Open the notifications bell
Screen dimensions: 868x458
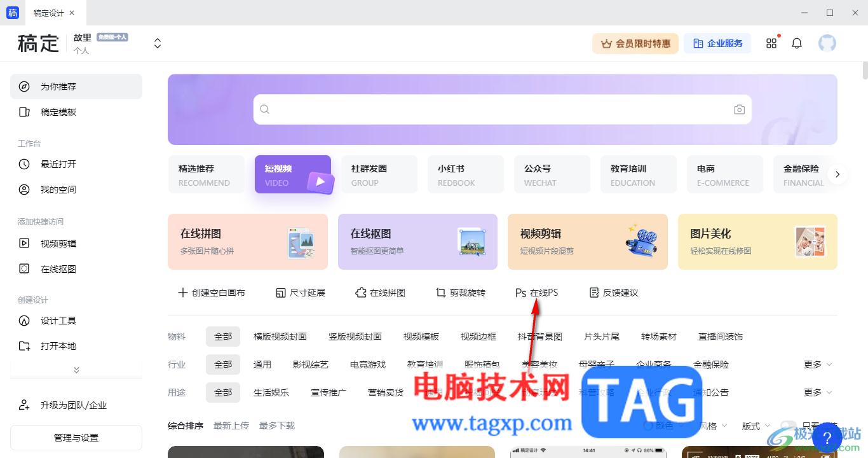pyautogui.click(x=797, y=43)
